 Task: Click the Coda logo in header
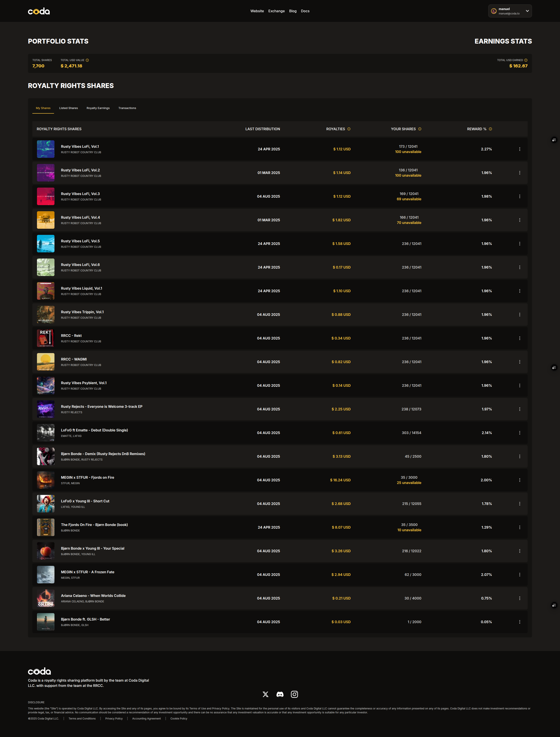coord(39,11)
